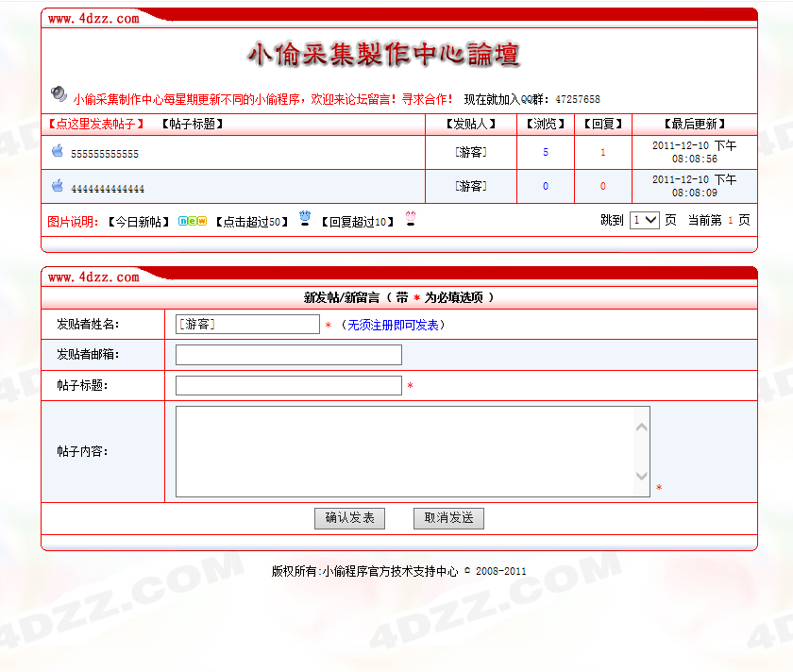Open the 跳到 page number dropdown
This screenshot has height=672, width=793.
pyautogui.click(x=644, y=221)
